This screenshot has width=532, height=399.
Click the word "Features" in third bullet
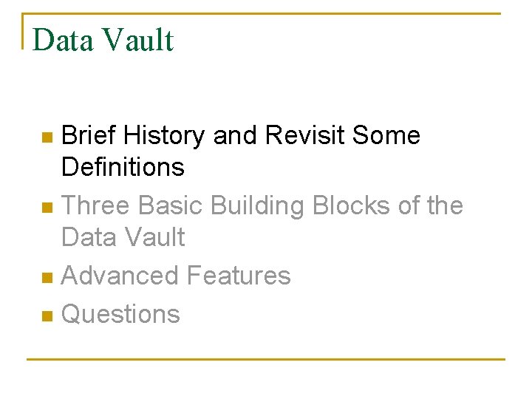pyautogui.click(x=238, y=276)
